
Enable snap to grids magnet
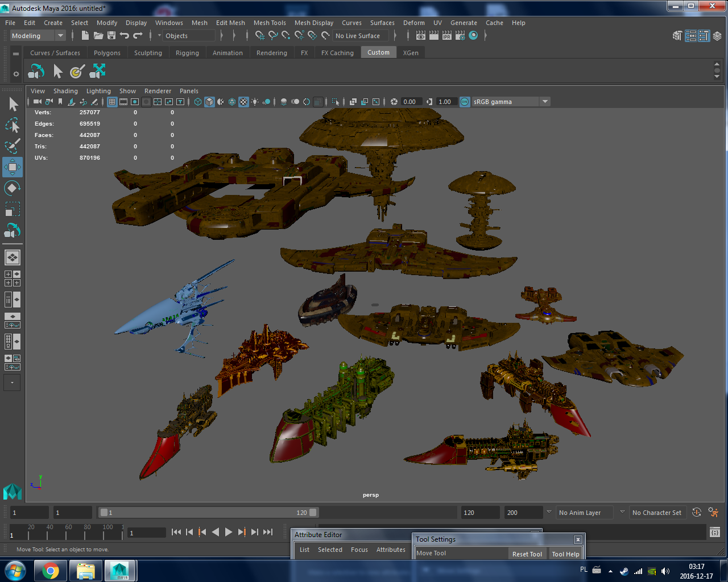click(261, 35)
